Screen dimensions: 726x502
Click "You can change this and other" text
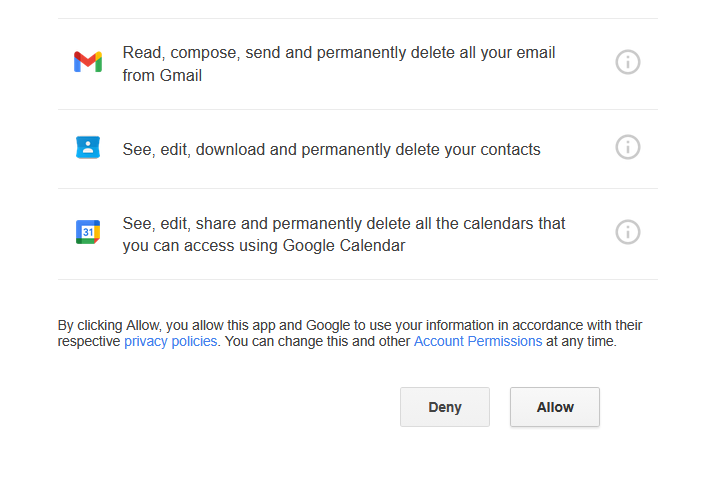click(318, 341)
